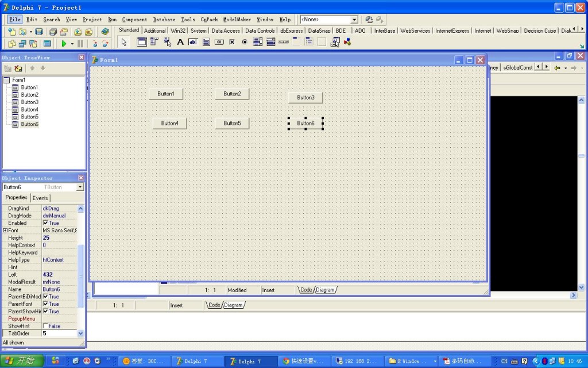Click Button1 on Form1 designer
The height and width of the screenshot is (368, 588).
click(x=166, y=94)
